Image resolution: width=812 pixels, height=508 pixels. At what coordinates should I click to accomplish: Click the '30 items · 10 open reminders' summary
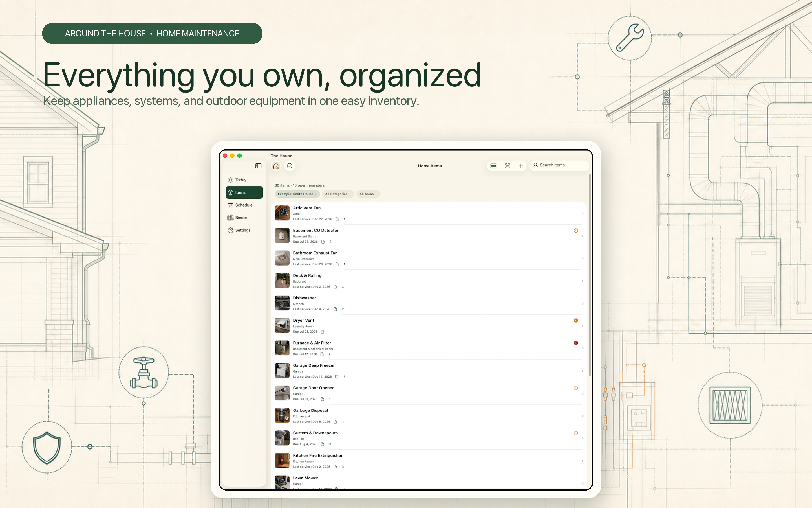[299, 185]
